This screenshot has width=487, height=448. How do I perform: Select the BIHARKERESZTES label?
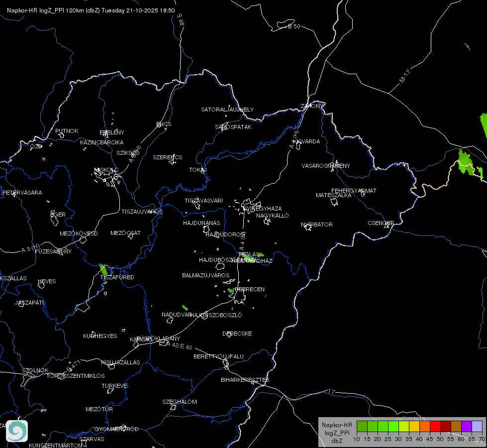tap(245, 380)
